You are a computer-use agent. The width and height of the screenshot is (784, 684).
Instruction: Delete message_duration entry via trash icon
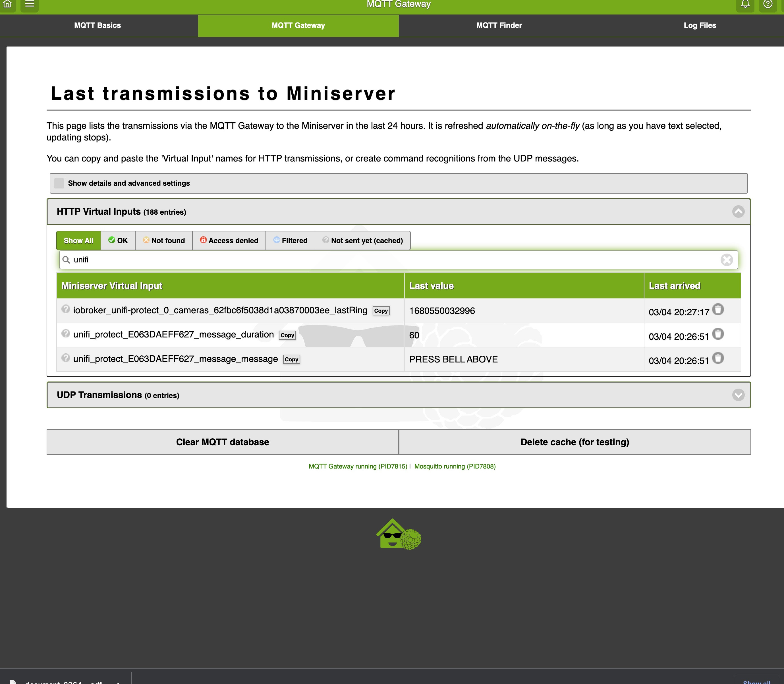click(717, 334)
